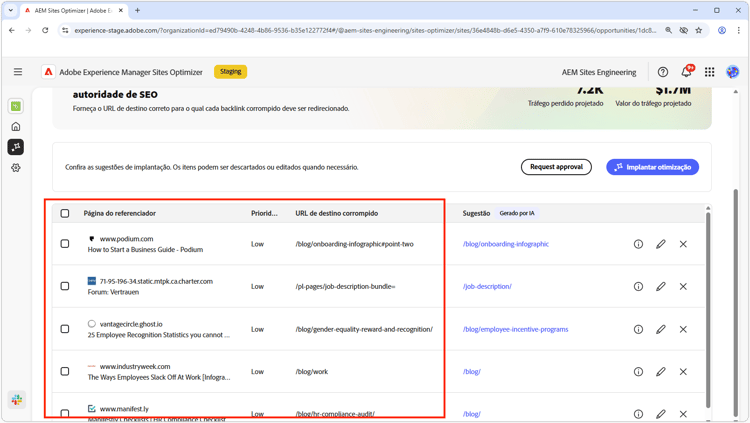Bookmark this page with the star

click(698, 30)
